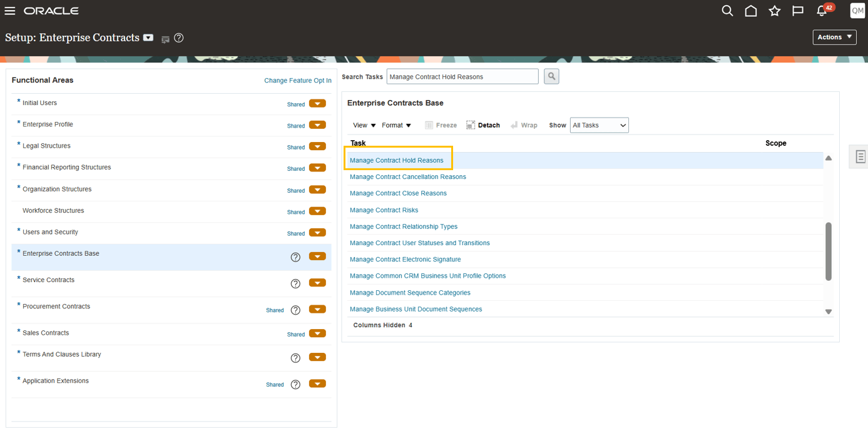
Task: Open Favorites via the star icon
Action: coord(775,11)
